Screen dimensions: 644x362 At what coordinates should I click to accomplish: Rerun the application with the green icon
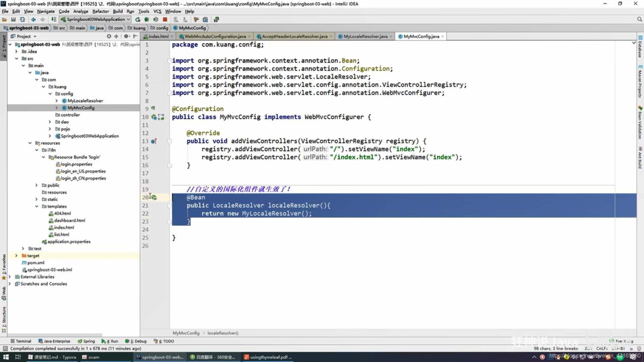tap(138, 19)
